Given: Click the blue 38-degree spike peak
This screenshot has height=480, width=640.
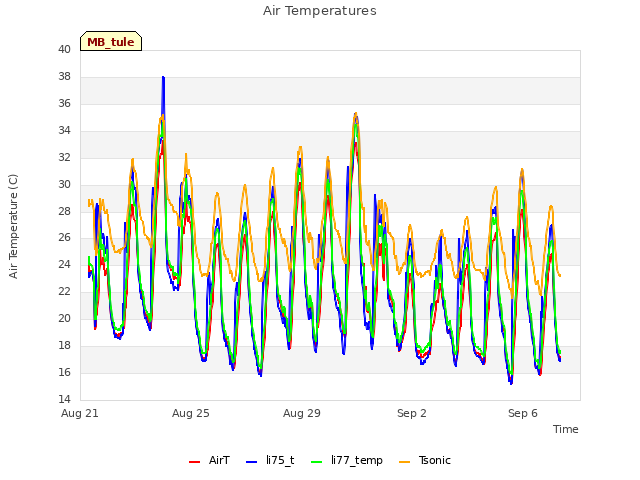Looking at the screenshot, I should (163, 77).
